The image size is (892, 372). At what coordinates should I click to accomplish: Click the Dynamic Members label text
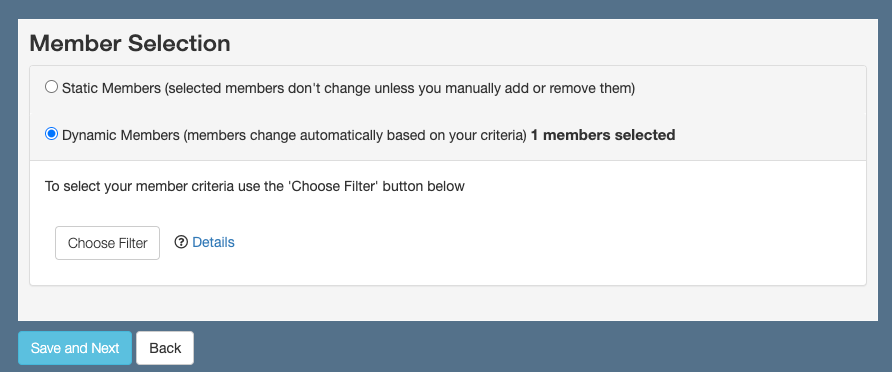tap(121, 135)
